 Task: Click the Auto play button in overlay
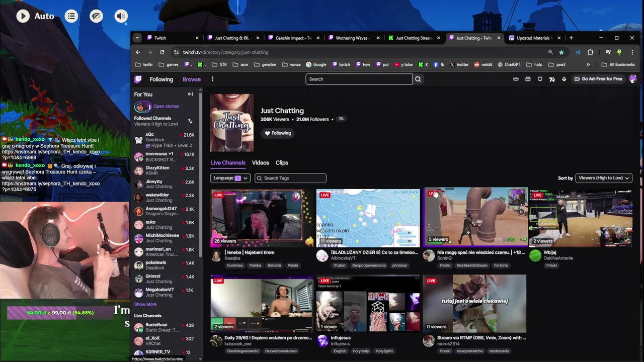[x=23, y=16]
